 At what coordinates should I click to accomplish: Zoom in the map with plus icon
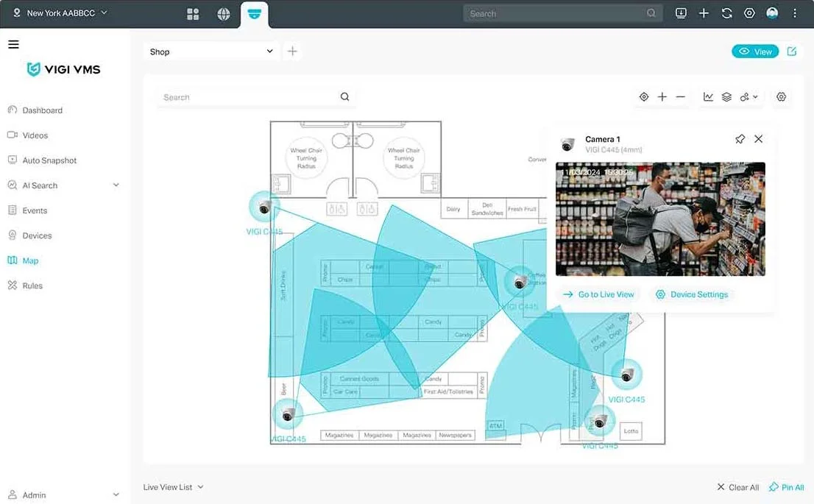coord(662,97)
